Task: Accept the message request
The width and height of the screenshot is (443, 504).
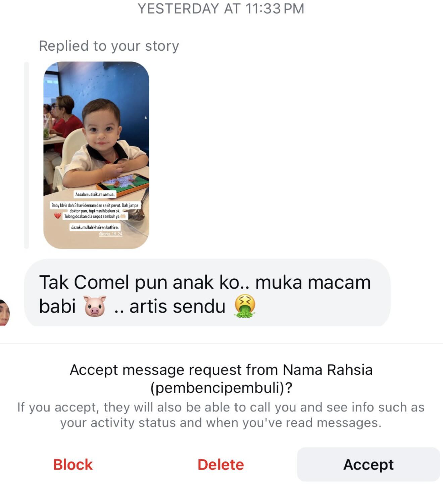Action: pos(368,464)
